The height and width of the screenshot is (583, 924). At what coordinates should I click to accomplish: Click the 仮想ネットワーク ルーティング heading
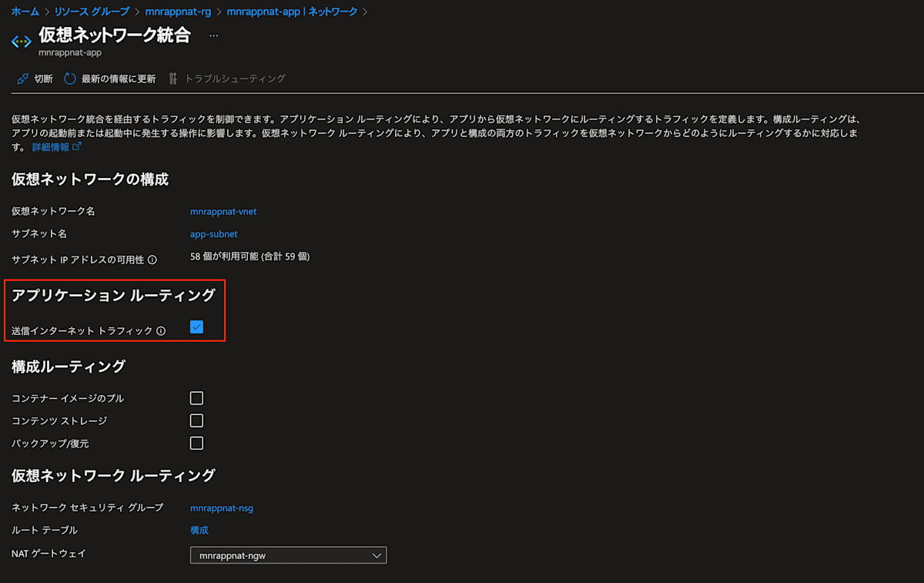point(113,475)
